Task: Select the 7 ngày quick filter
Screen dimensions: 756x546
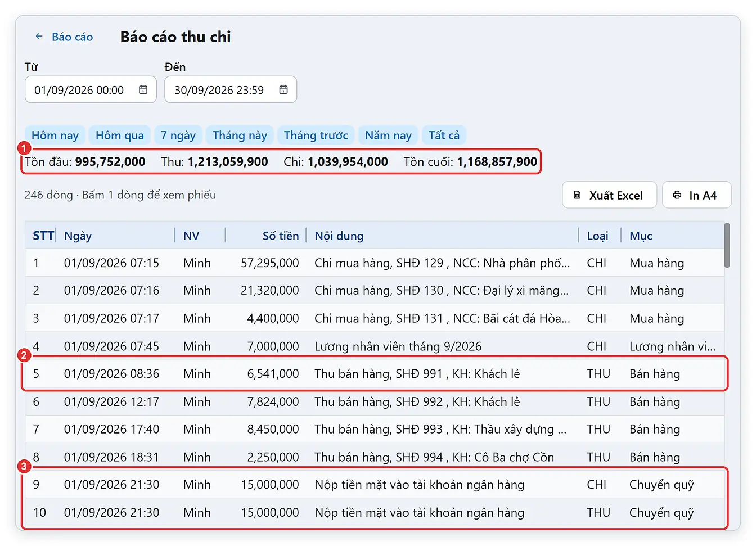Action: pos(178,136)
